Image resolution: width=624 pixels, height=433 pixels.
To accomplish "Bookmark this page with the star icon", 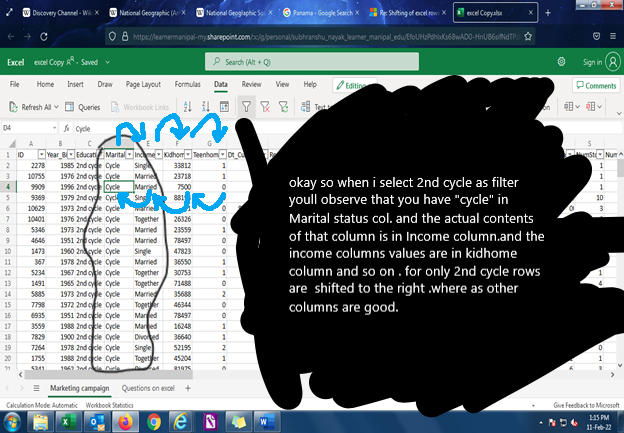I will tap(528, 37).
